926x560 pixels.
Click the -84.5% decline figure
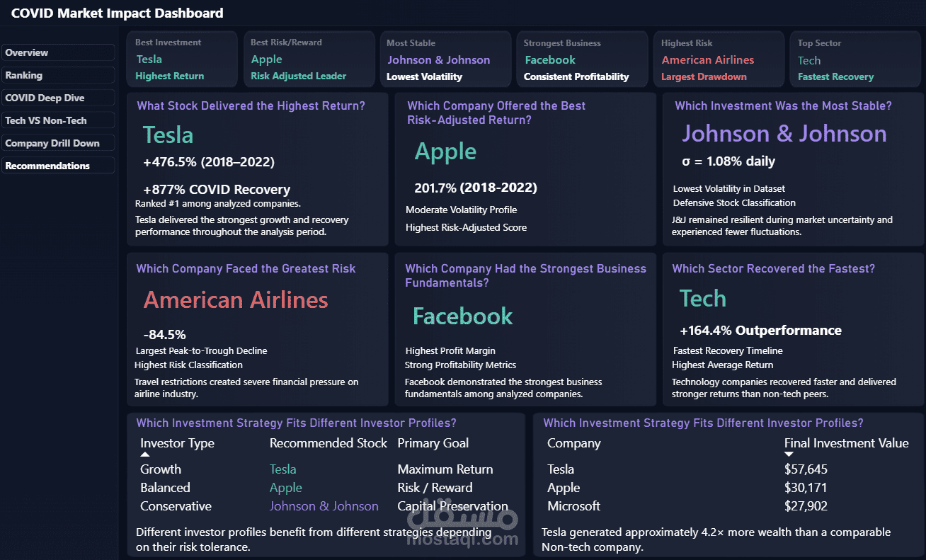pyautogui.click(x=164, y=335)
